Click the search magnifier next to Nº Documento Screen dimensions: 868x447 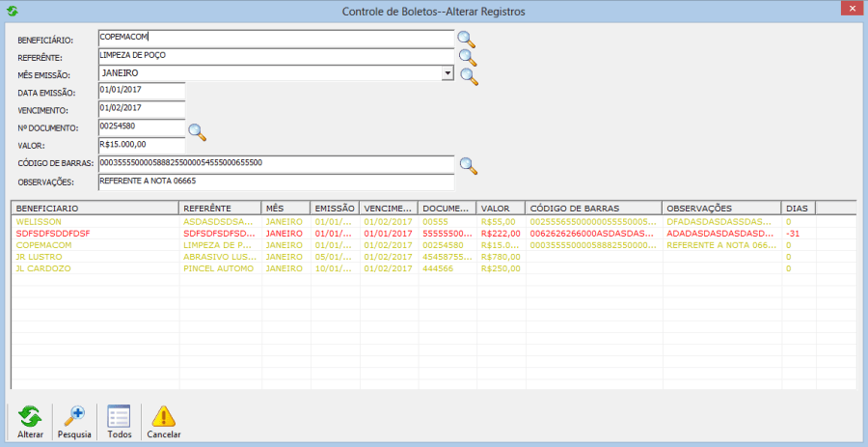click(197, 132)
